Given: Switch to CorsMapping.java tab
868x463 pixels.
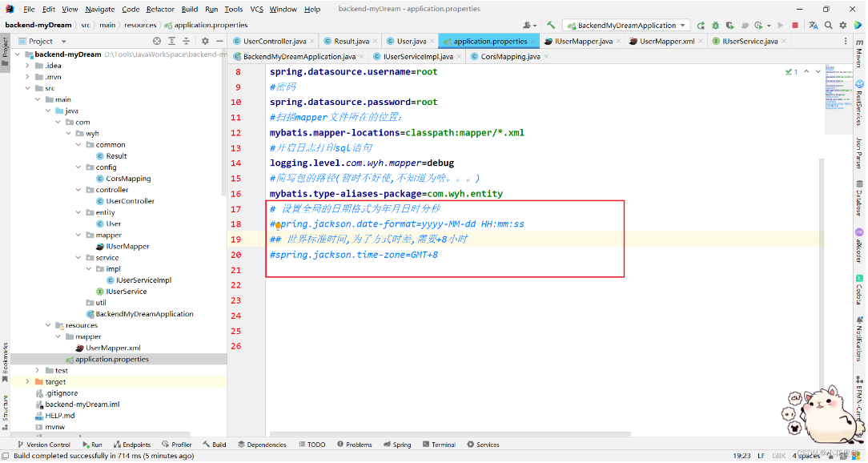Looking at the screenshot, I should (x=510, y=57).
